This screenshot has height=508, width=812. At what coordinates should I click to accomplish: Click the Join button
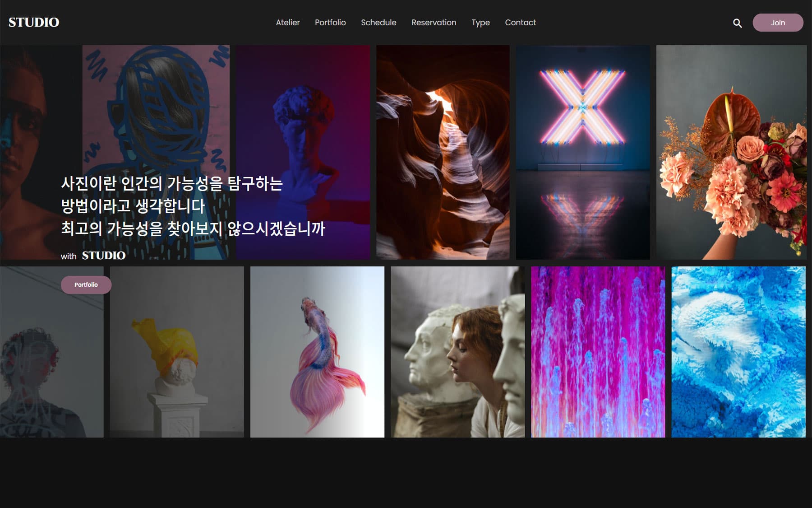click(777, 23)
